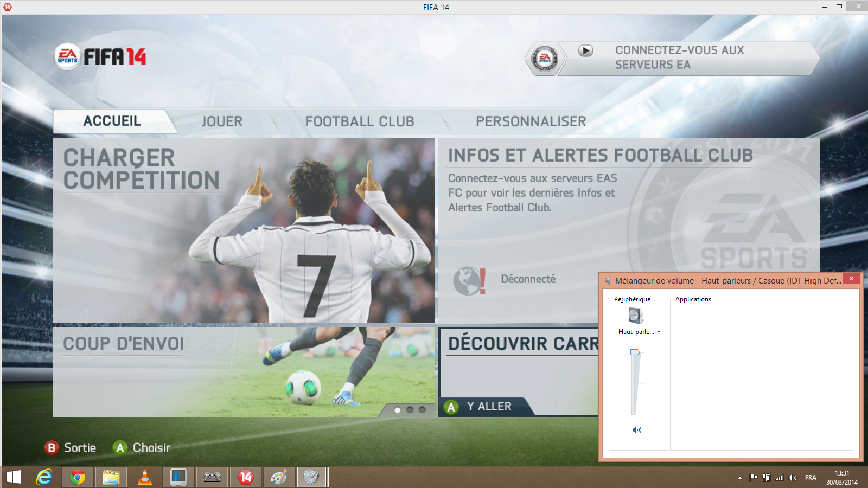Click the disconnected globe icon
This screenshot has width=868, height=488.
[x=469, y=281]
